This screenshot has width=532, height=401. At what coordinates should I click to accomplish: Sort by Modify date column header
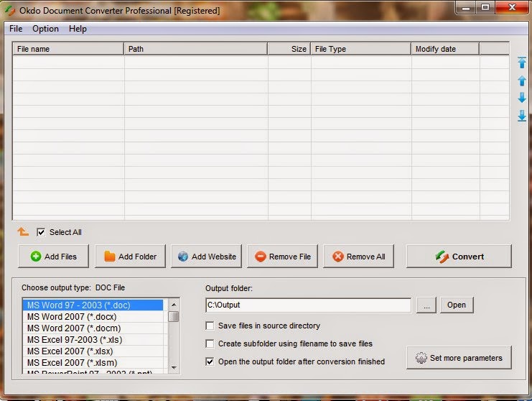pyautogui.click(x=445, y=49)
